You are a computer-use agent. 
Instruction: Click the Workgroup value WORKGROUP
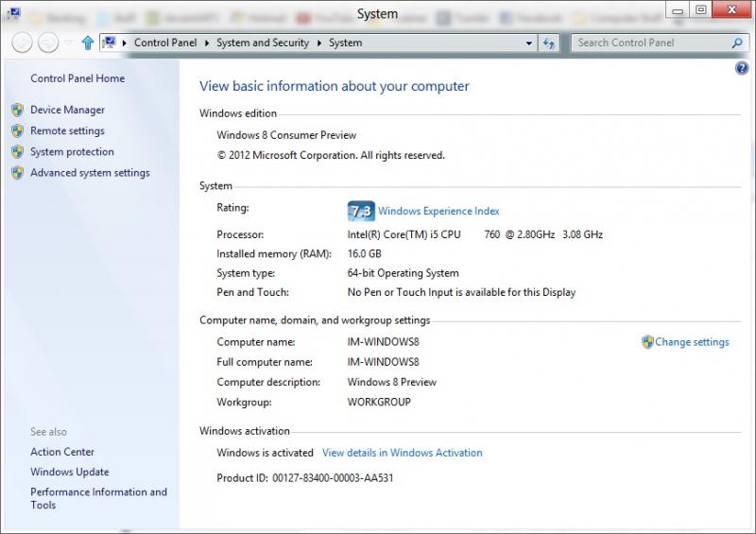point(379,402)
